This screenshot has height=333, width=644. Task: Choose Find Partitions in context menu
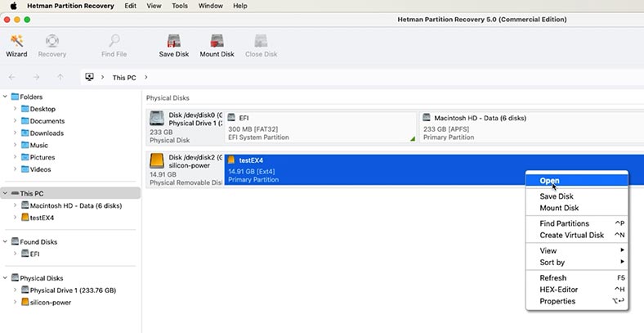(x=577, y=223)
